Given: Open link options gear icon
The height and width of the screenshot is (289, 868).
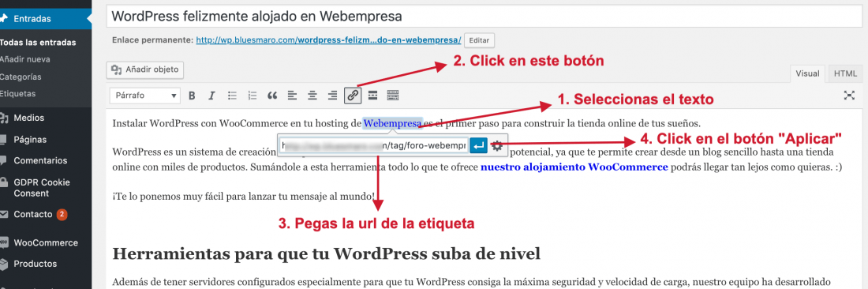Looking at the screenshot, I should click(497, 146).
